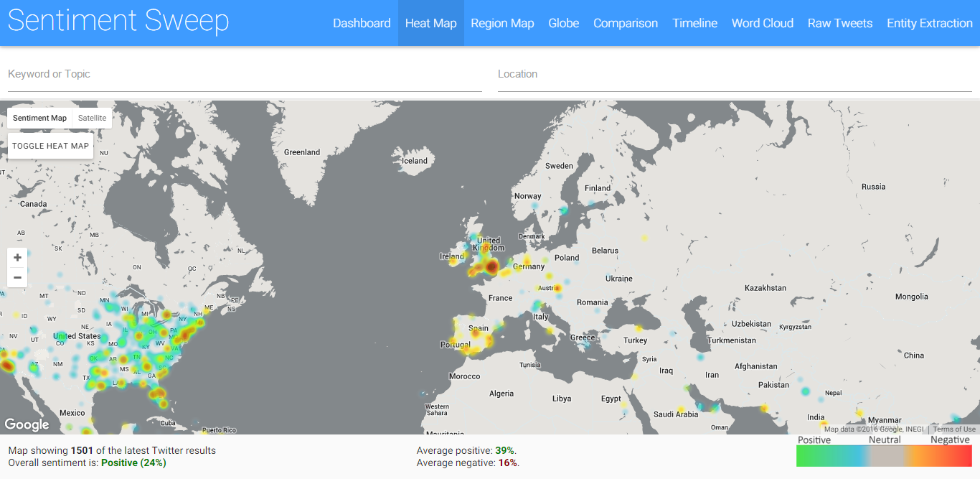Select the Sentiment Map view type
Image resolution: width=980 pixels, height=479 pixels.
click(39, 118)
